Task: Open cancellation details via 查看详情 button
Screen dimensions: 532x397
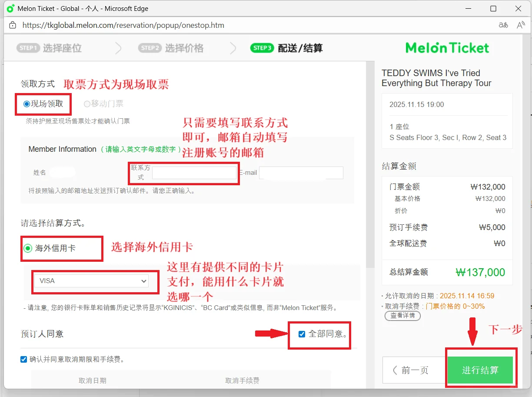Action: pyautogui.click(x=402, y=316)
